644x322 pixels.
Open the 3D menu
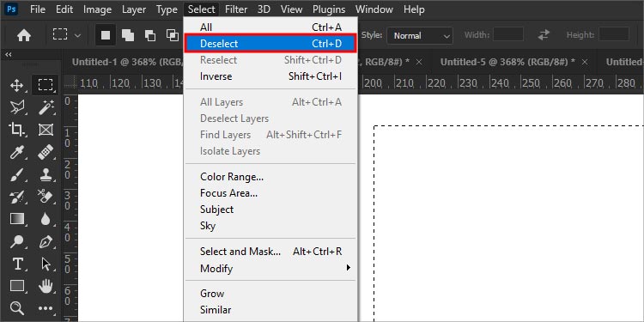tap(264, 9)
